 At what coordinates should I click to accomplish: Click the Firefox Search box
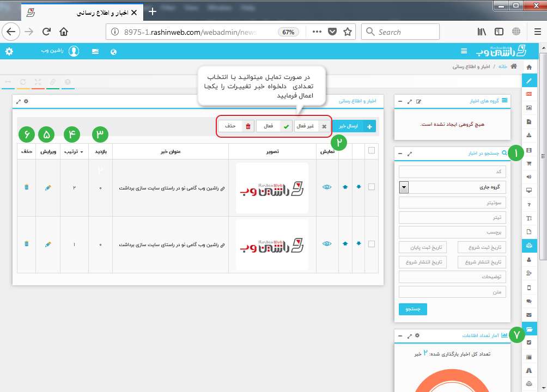coord(400,32)
